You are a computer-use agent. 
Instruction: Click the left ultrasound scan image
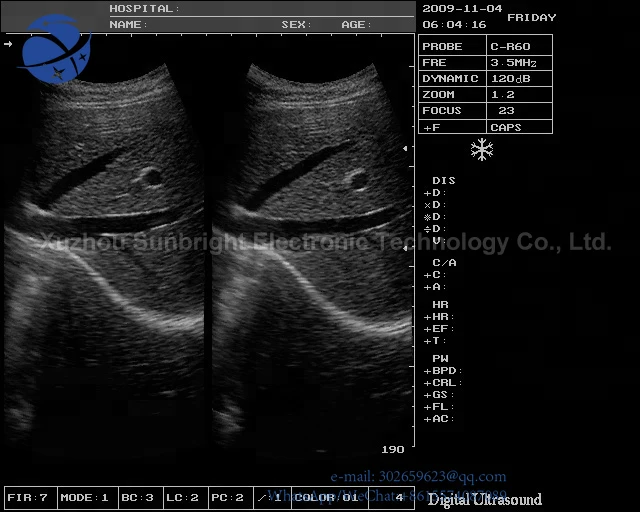[x=104, y=253]
